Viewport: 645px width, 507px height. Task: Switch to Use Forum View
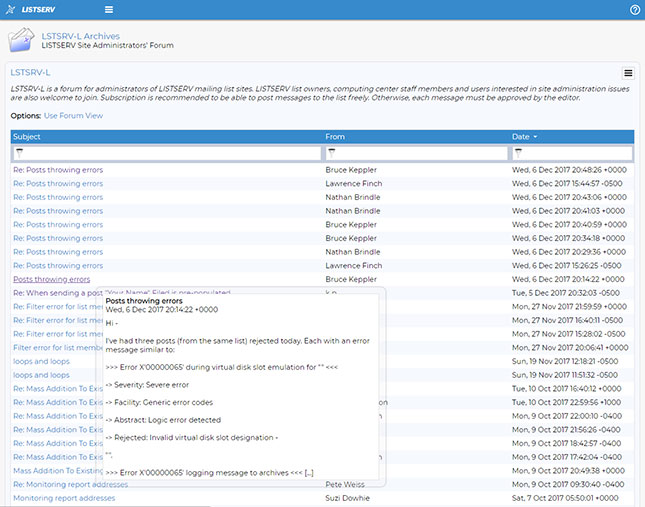click(73, 116)
